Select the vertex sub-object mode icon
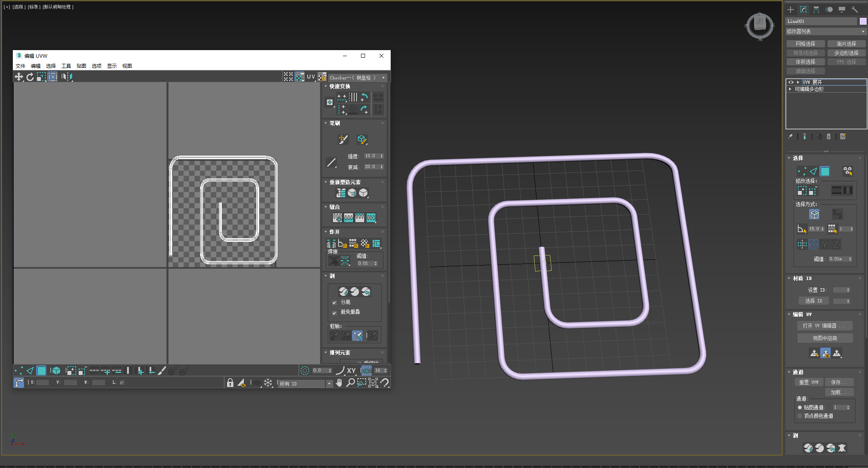Image resolution: width=868 pixels, height=468 pixels. click(x=18, y=371)
